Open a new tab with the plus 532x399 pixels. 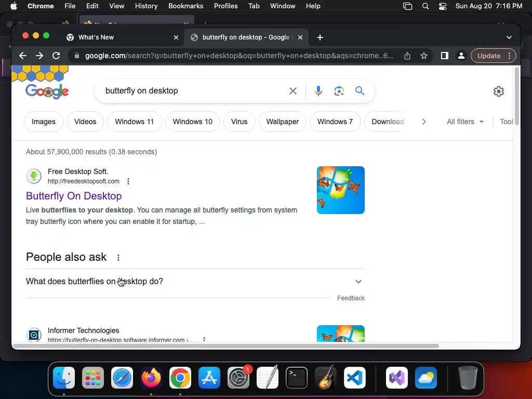pyautogui.click(x=320, y=37)
